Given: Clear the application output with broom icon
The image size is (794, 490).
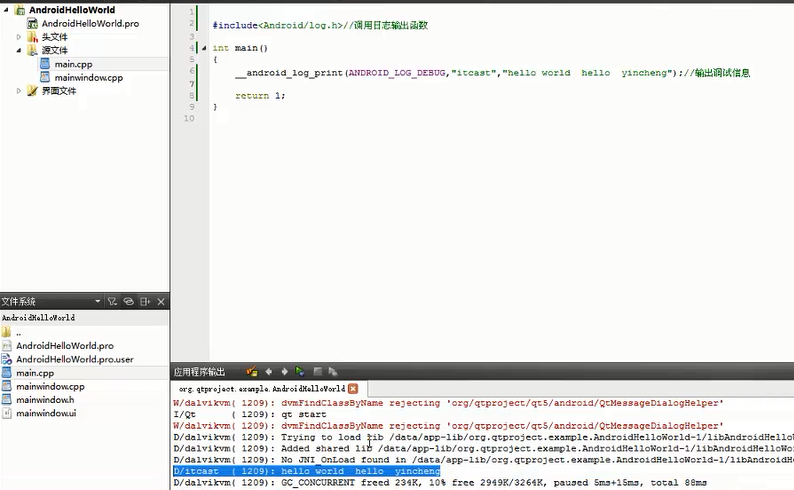Looking at the screenshot, I should click(x=252, y=372).
